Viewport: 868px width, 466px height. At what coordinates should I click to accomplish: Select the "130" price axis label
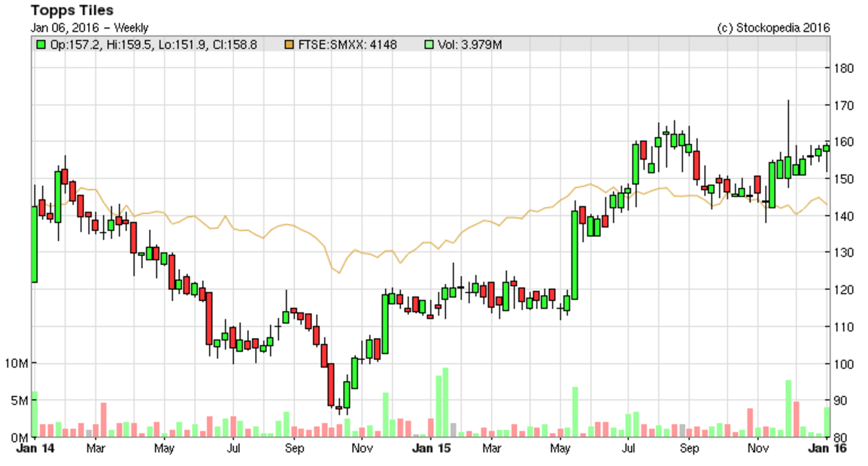[843, 253]
